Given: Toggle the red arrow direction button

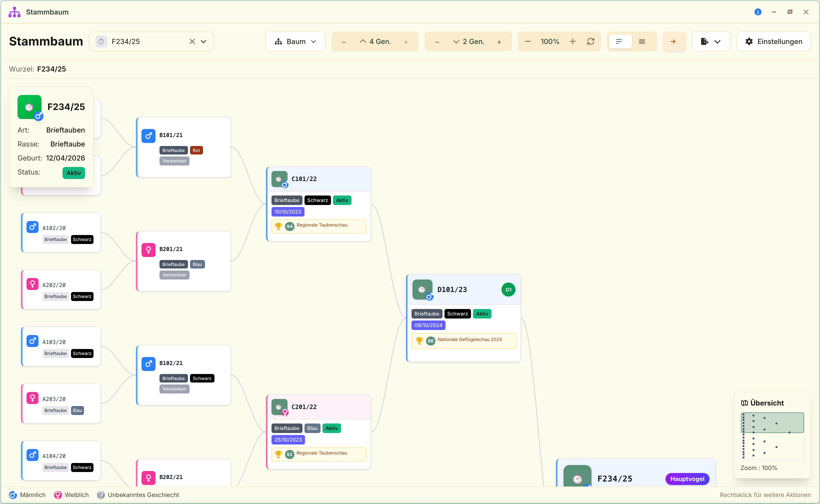Looking at the screenshot, I should pos(674,41).
